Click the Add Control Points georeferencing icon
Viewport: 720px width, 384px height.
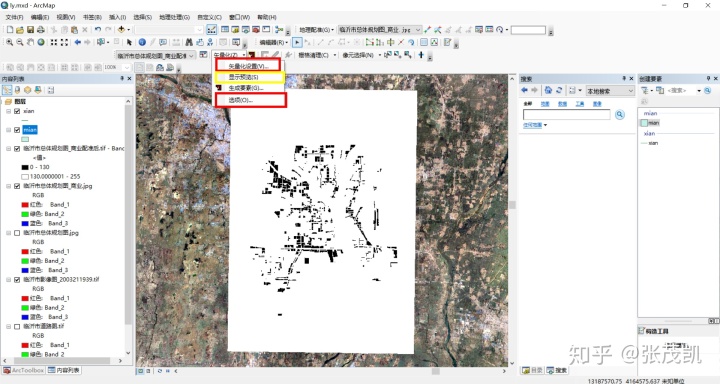(x=428, y=30)
